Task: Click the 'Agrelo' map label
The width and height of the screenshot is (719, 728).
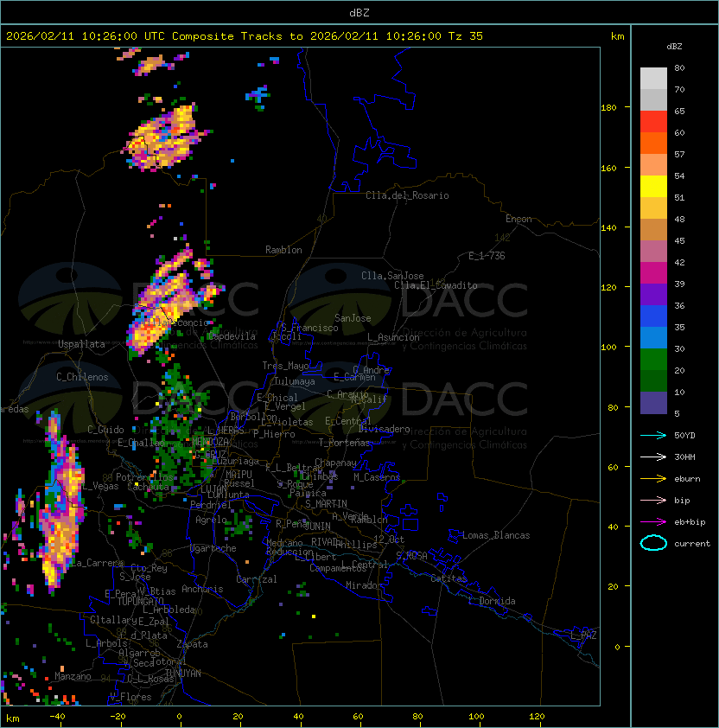Action: pyautogui.click(x=211, y=520)
